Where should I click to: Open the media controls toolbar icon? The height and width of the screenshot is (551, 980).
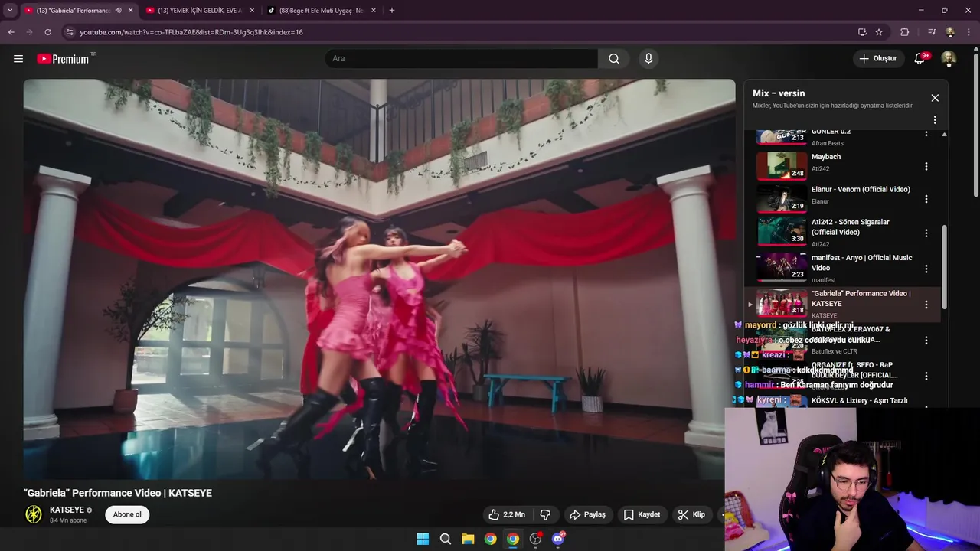932,32
